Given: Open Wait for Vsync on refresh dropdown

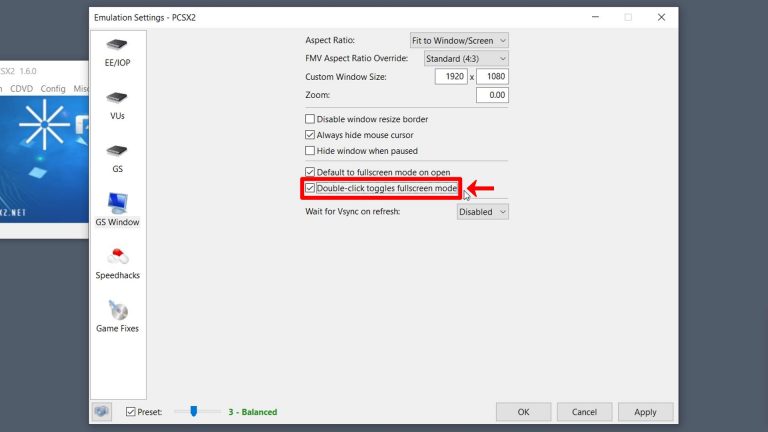Looking at the screenshot, I should click(x=482, y=212).
